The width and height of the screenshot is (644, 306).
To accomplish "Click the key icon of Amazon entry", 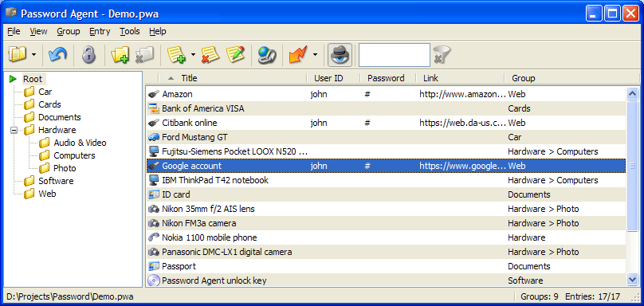I will 153,94.
